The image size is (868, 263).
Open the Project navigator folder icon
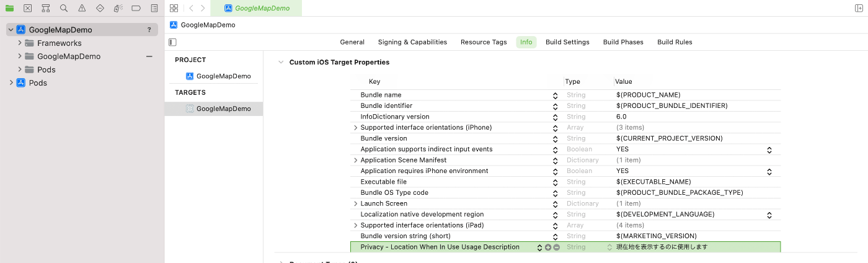(x=9, y=8)
